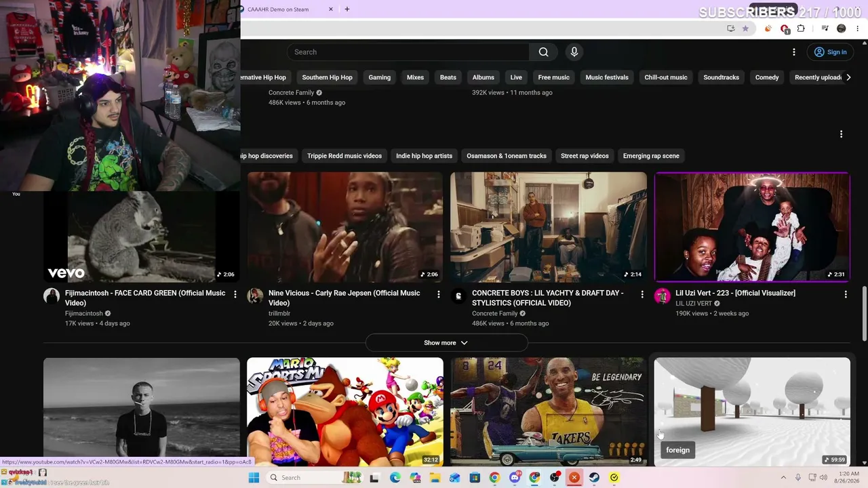Select the Gaming category chip
Screen dimensions: 868x488
(x=380, y=77)
